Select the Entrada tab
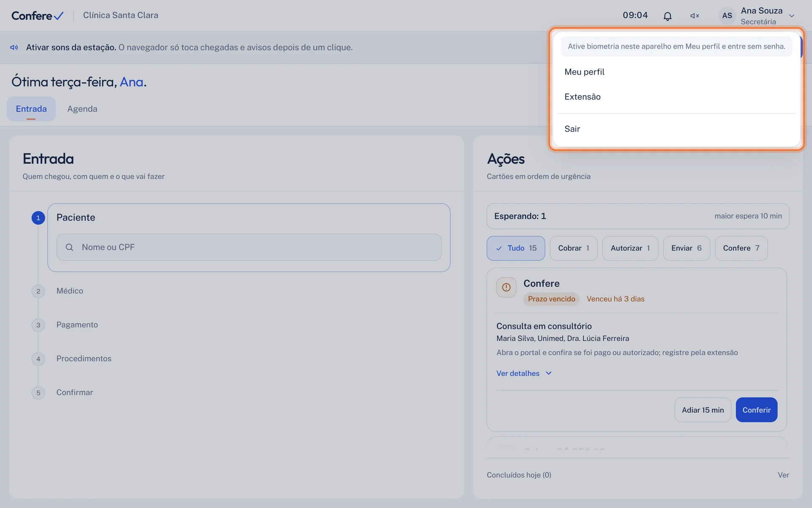Image resolution: width=812 pixels, height=508 pixels. [x=31, y=109]
